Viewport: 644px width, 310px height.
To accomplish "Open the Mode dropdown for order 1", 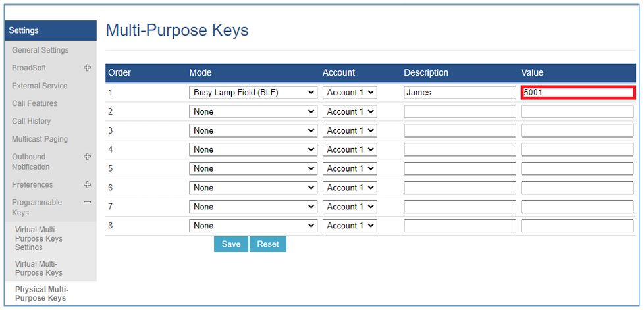I will point(254,93).
